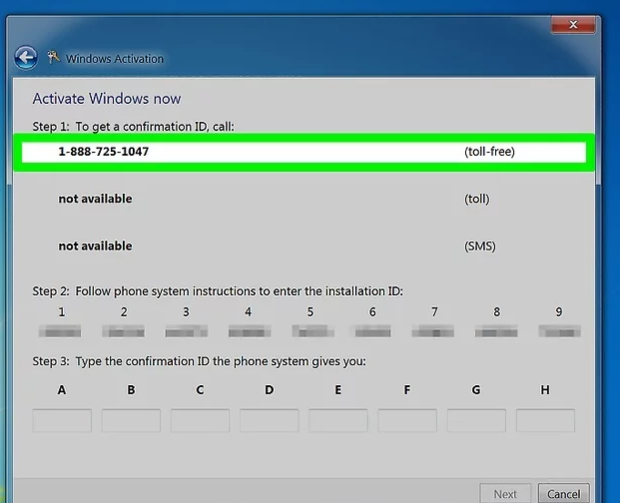This screenshot has width=620, height=503.
Task: Click the (toll-free) label
Action: coord(490,151)
